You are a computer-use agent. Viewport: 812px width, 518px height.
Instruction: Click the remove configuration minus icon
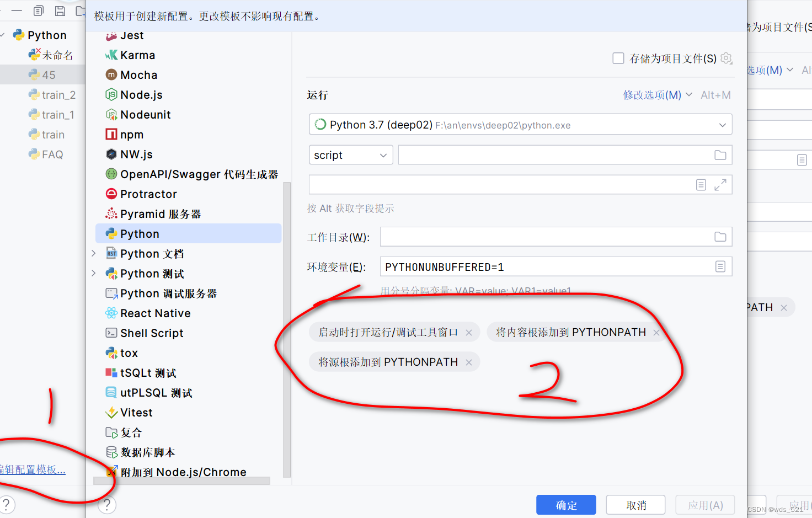coord(17,10)
